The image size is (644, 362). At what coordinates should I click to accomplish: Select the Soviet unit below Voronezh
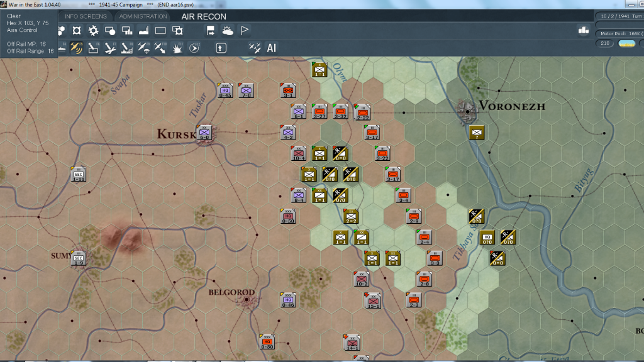pos(477,133)
